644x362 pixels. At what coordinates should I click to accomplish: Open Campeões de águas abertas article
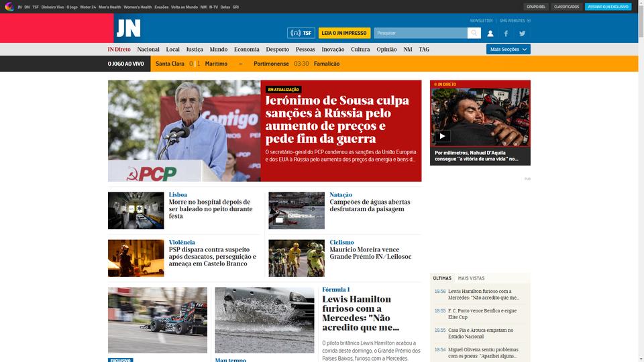coord(370,205)
